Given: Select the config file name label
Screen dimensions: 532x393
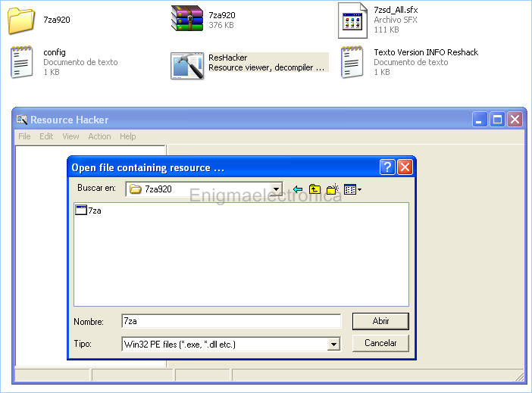Looking at the screenshot, I should click(x=55, y=52).
